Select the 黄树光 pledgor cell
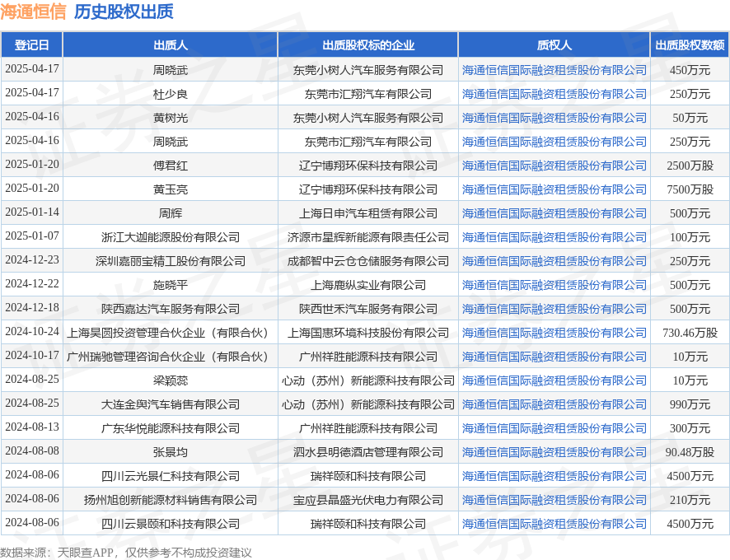This screenshot has height=560, width=730. (x=171, y=118)
